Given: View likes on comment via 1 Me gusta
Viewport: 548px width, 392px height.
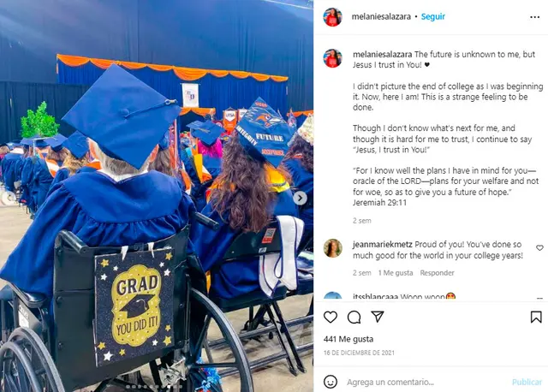Looking at the screenshot, I should pyautogui.click(x=396, y=273).
